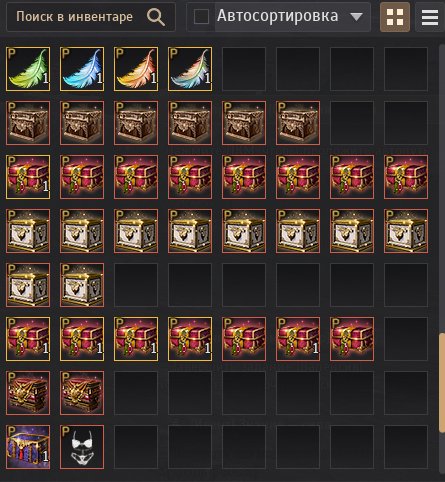Viewport: 445px width, 482px height.
Task: Focus the Поиск в инвентаре search field
Action: (x=91, y=17)
